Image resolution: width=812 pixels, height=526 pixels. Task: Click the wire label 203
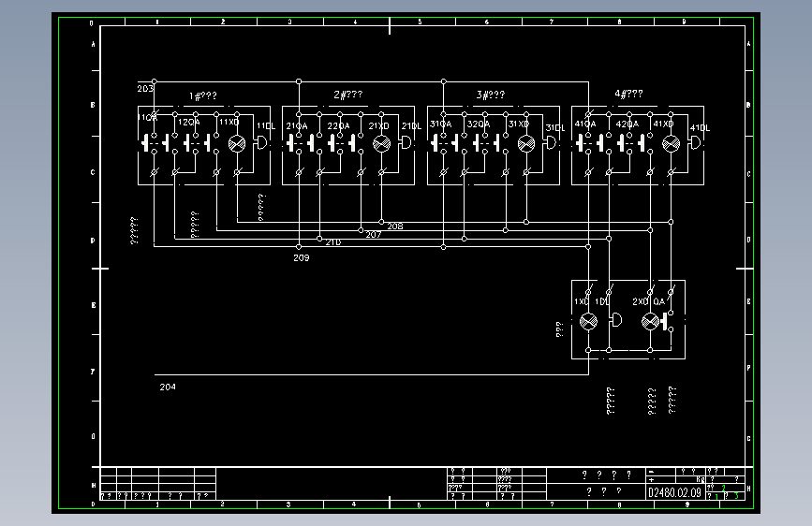point(145,89)
